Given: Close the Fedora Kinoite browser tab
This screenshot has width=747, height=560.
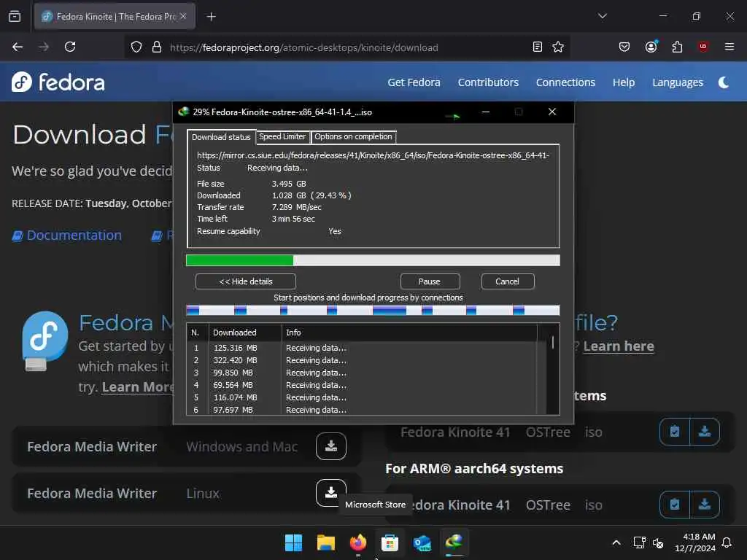Looking at the screenshot, I should [x=183, y=16].
